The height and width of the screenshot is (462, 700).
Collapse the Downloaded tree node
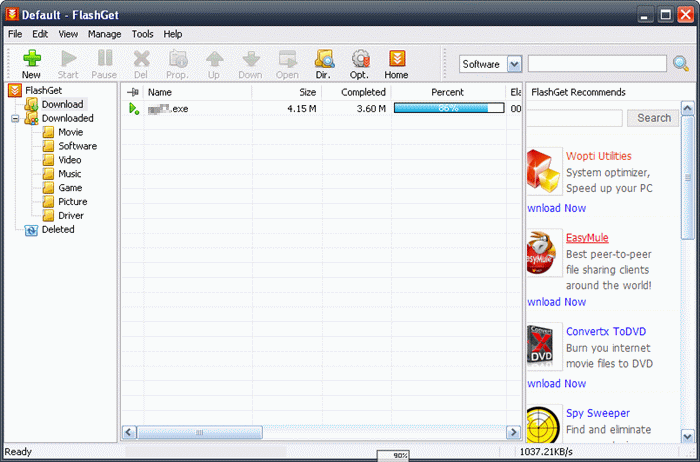tap(16, 118)
